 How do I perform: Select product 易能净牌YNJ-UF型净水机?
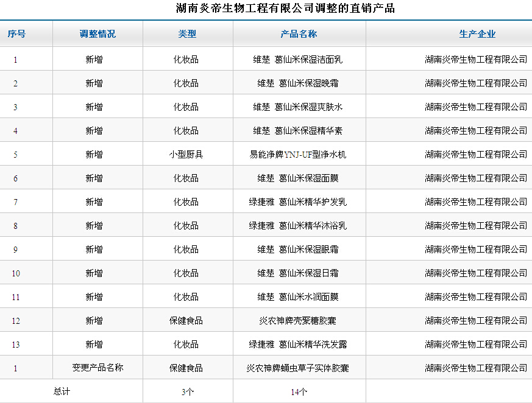click(298, 155)
